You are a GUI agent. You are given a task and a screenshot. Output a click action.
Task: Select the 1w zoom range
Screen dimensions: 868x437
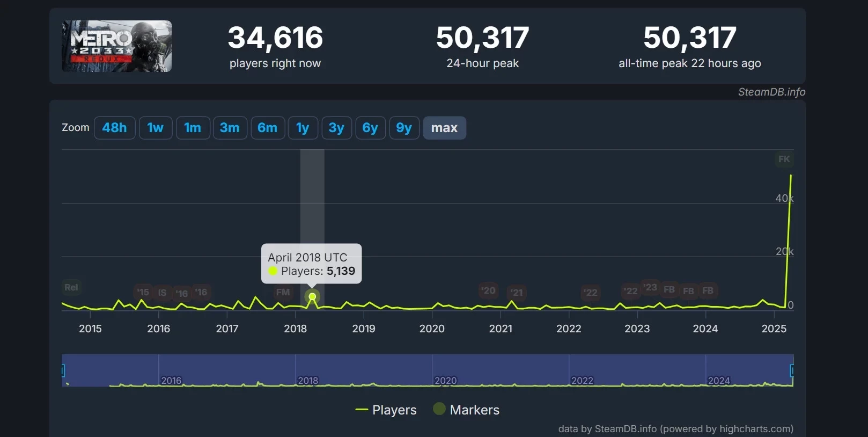point(156,128)
